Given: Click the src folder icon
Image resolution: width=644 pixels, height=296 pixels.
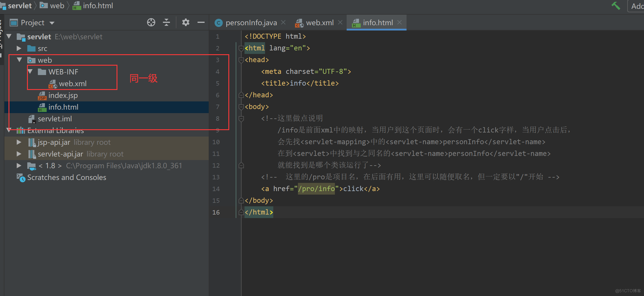Looking at the screenshot, I should pyautogui.click(x=31, y=48).
